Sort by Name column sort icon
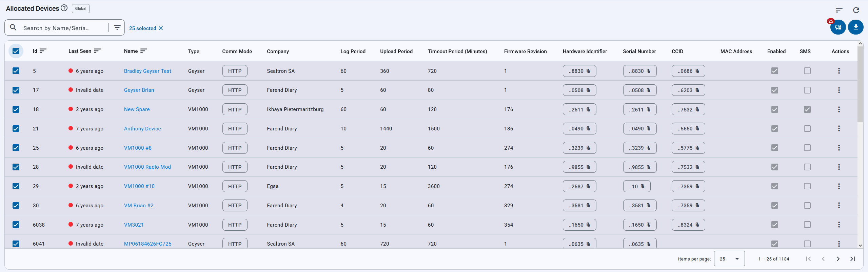This screenshot has width=868, height=272. [144, 51]
